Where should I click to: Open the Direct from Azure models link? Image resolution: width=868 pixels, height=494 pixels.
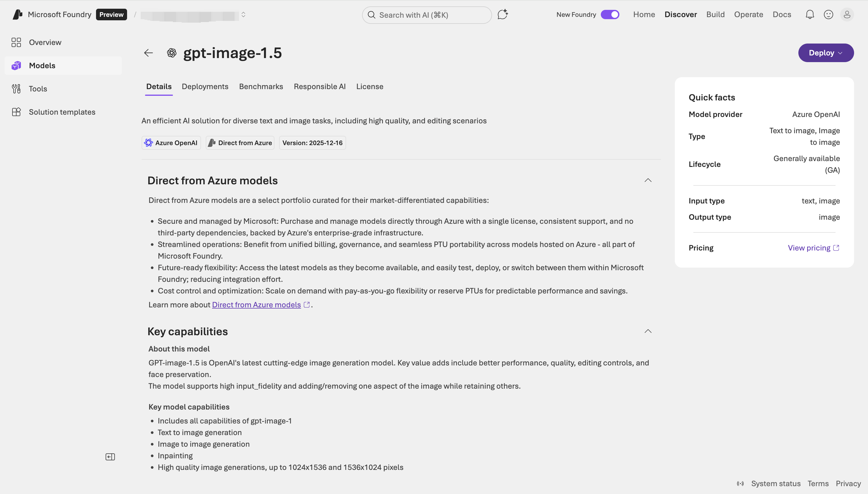pos(256,304)
